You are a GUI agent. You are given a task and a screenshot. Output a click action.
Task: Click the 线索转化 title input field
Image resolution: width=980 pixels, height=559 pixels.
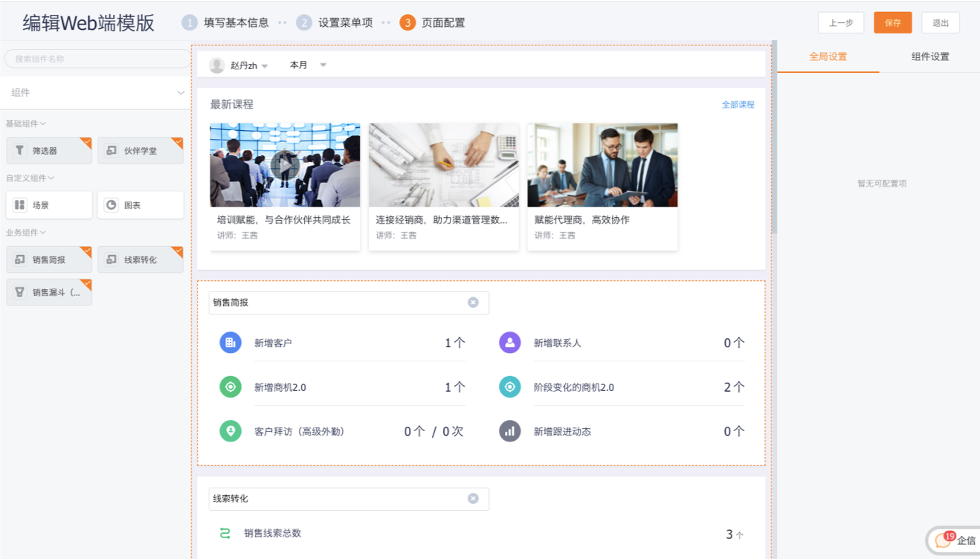pyautogui.click(x=349, y=499)
